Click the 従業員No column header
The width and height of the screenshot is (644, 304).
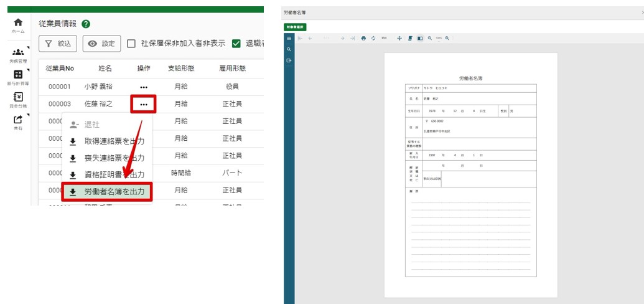pos(60,69)
